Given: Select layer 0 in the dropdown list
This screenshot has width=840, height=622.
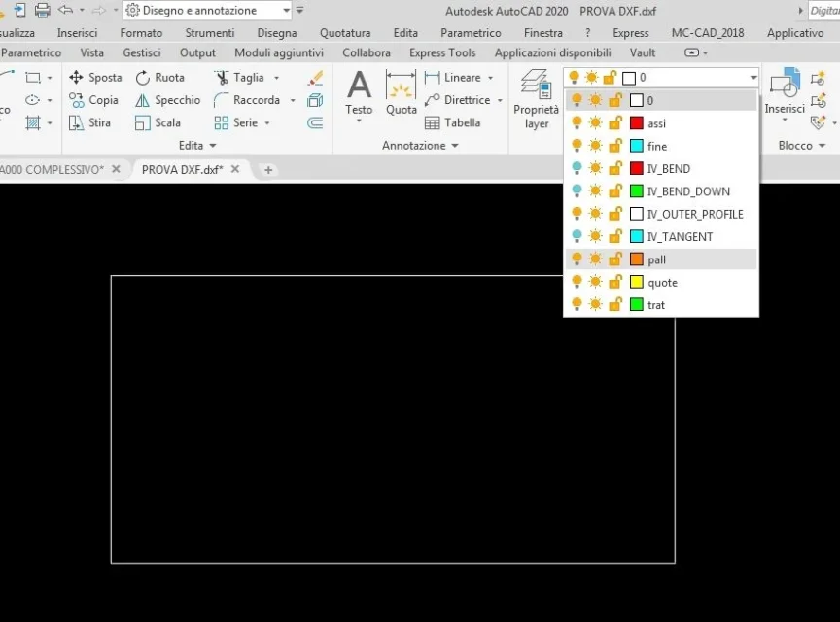Looking at the screenshot, I should point(661,100).
